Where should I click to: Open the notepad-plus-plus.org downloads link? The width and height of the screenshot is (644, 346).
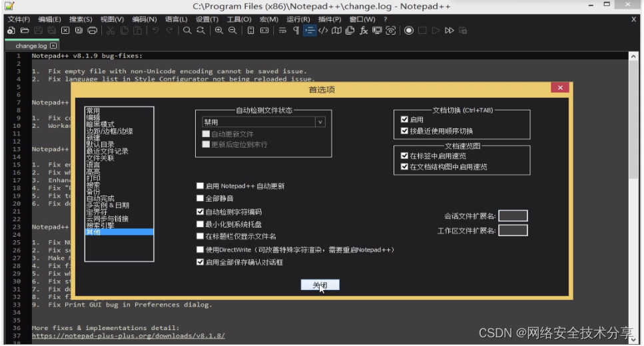[x=128, y=336]
